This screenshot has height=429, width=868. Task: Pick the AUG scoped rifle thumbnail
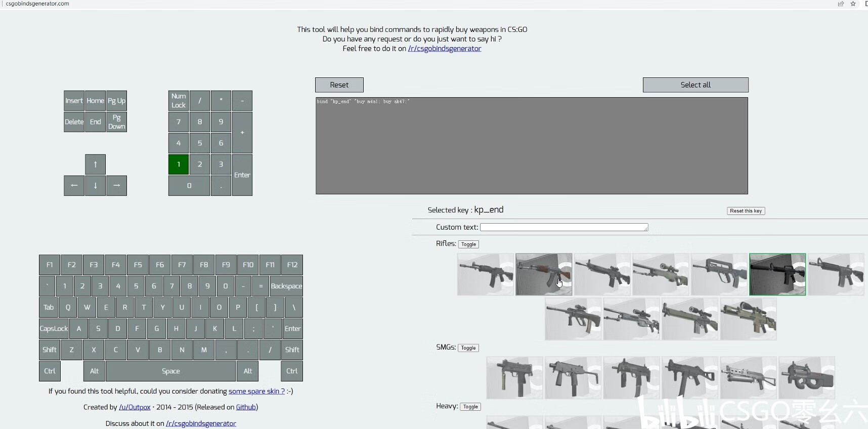click(573, 319)
